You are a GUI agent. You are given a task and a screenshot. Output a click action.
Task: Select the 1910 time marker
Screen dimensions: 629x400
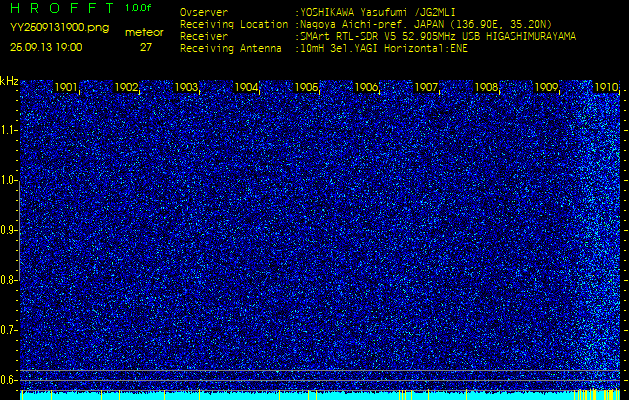point(606,88)
